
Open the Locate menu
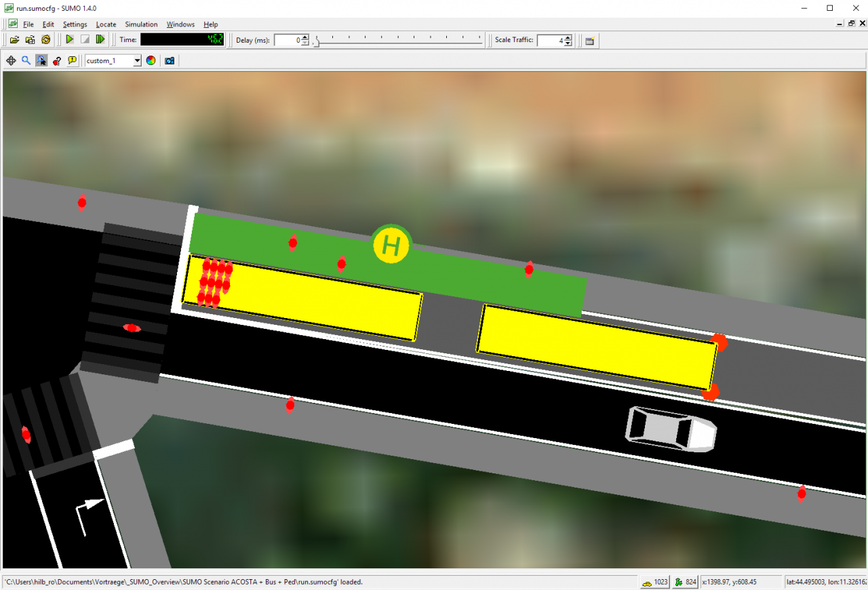pos(106,24)
